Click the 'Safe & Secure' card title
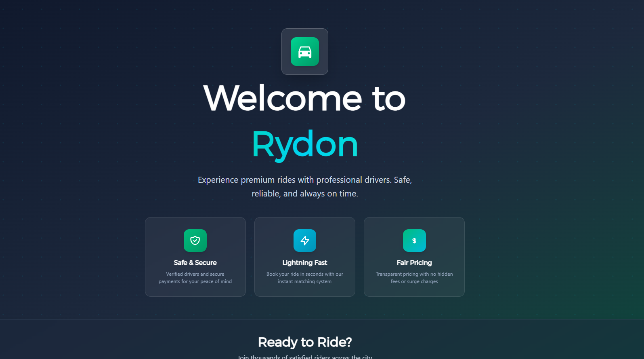The image size is (644, 359). click(x=195, y=263)
